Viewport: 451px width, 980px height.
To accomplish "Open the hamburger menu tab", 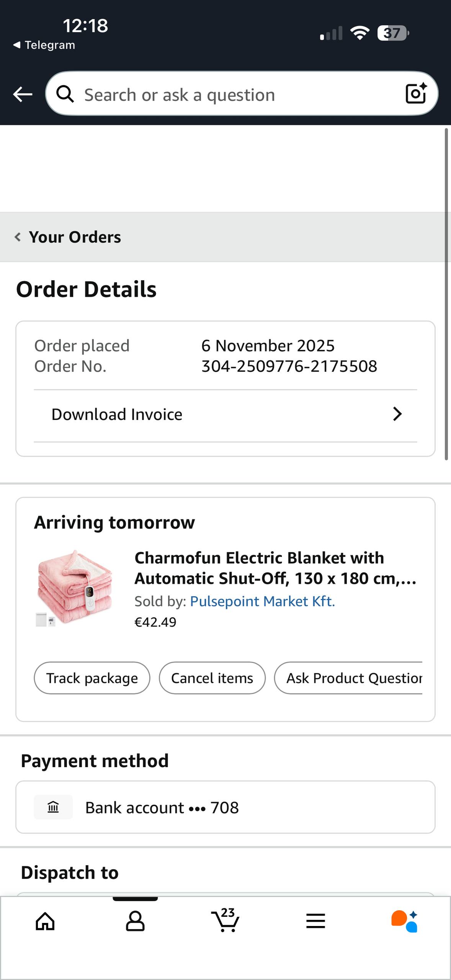I will [315, 921].
